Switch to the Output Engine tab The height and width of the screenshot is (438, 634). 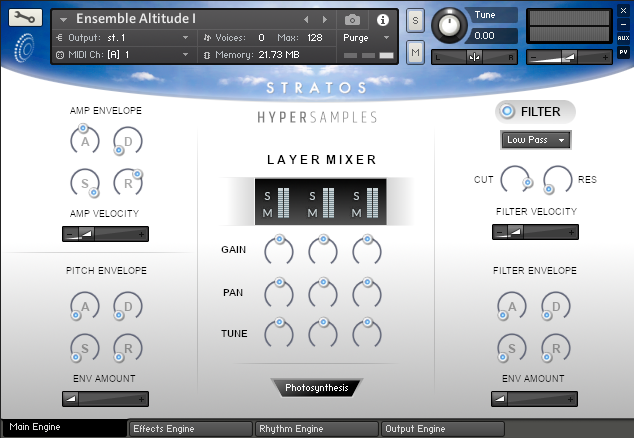pyautogui.click(x=443, y=429)
